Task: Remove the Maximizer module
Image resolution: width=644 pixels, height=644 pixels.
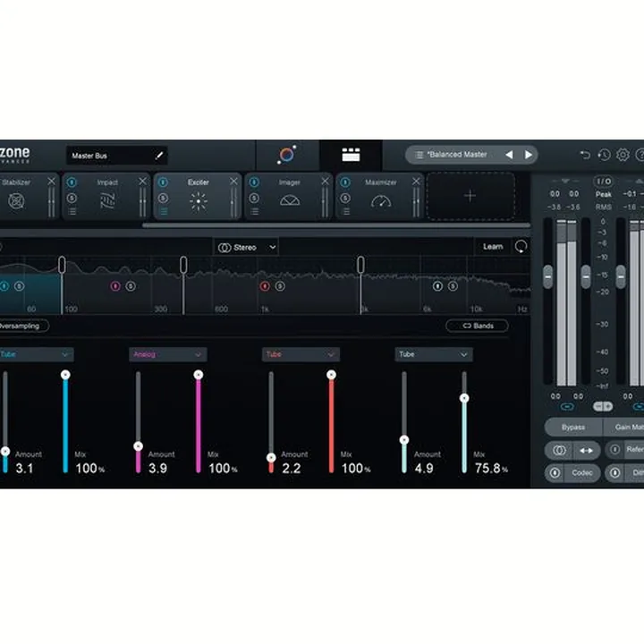Action: click(x=416, y=181)
